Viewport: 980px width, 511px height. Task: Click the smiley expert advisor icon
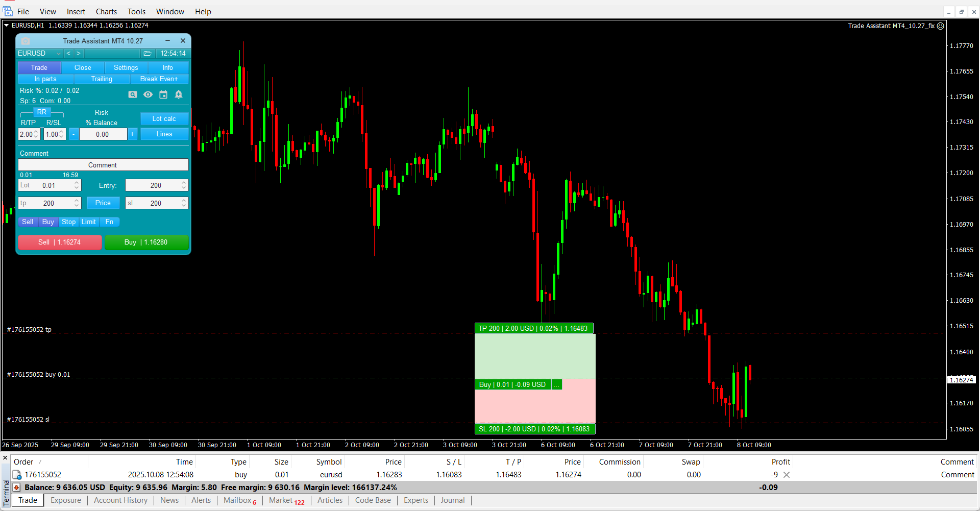click(941, 26)
